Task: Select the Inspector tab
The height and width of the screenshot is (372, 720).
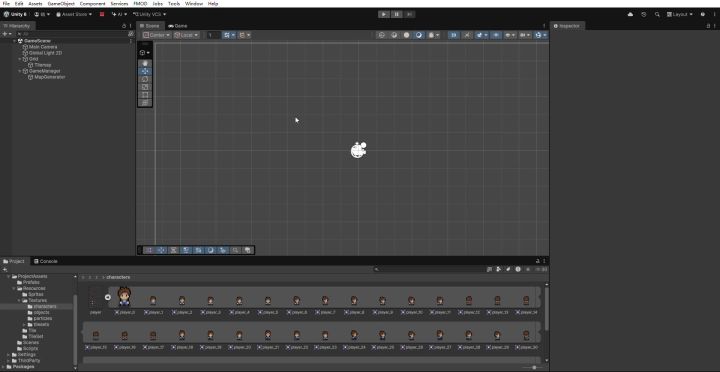Action: (x=567, y=26)
